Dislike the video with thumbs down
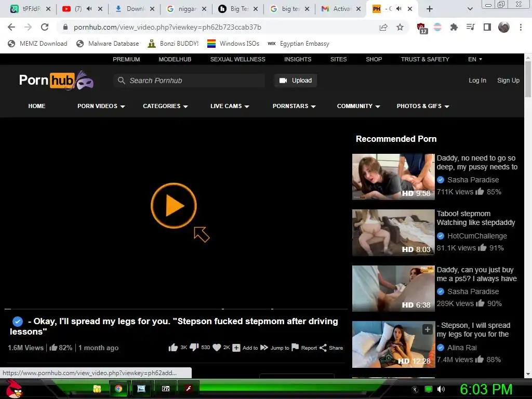The image size is (532, 399). pyautogui.click(x=194, y=348)
